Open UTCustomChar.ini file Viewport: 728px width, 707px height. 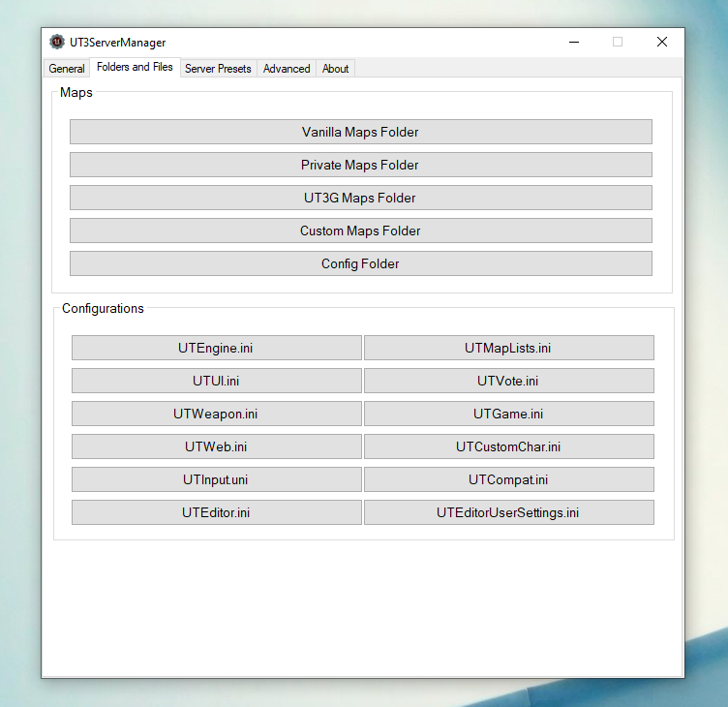coord(509,446)
